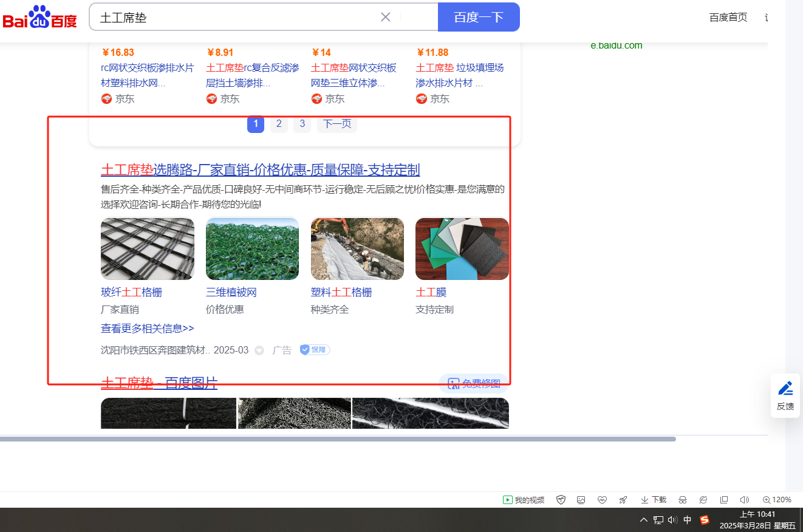
Task: Open the 三维植被网 thumbnail image
Action: 253,249
